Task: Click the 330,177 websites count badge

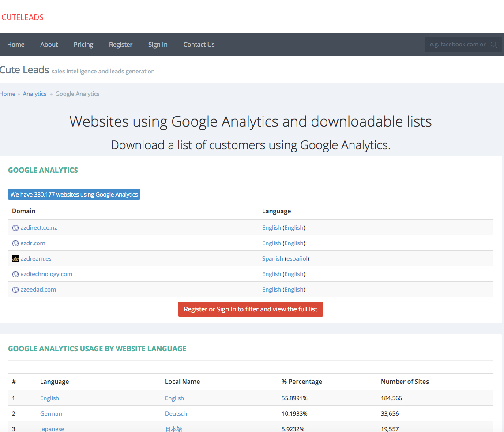Action: click(74, 195)
